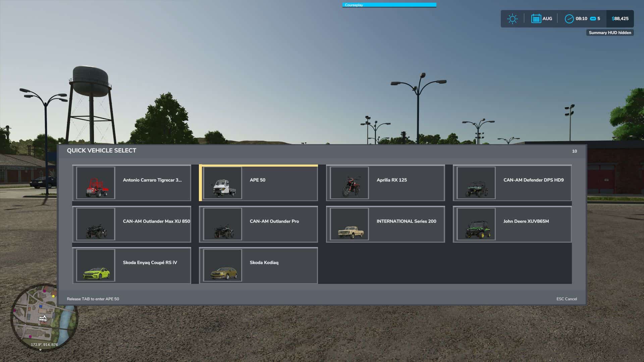Select the Skoda Kodiaq car thumbnail
The height and width of the screenshot is (362, 644).
pos(223,265)
